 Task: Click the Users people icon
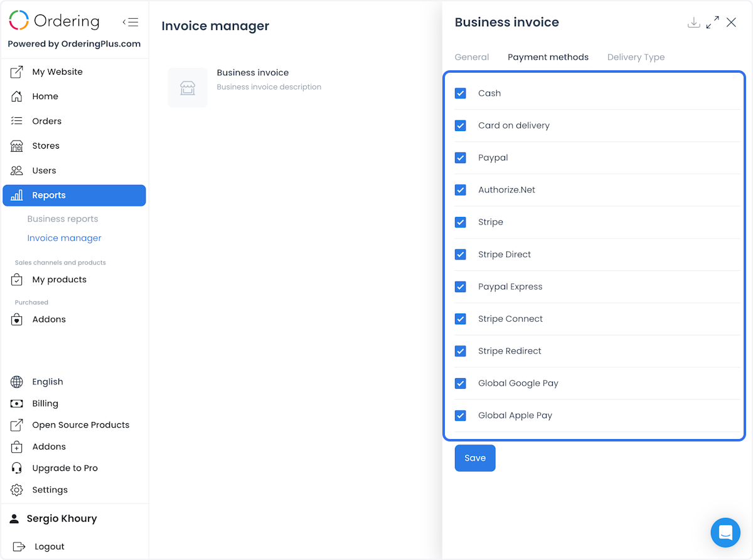(17, 171)
